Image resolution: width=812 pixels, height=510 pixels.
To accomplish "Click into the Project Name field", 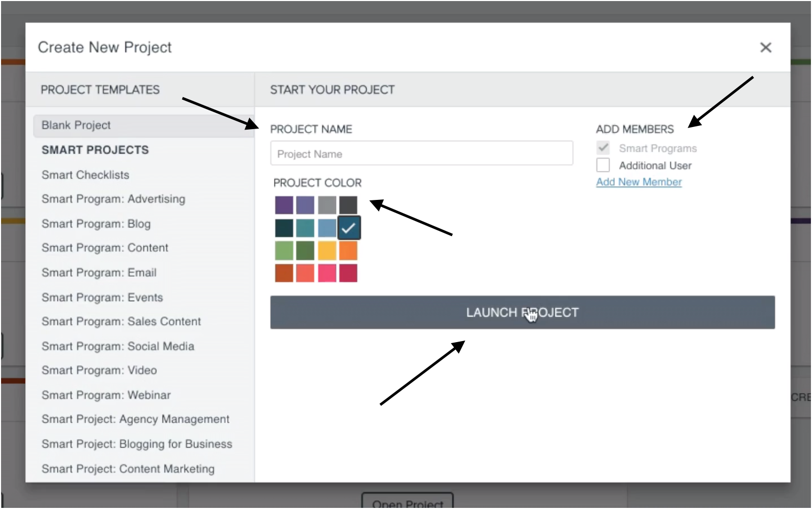I will tap(422, 154).
